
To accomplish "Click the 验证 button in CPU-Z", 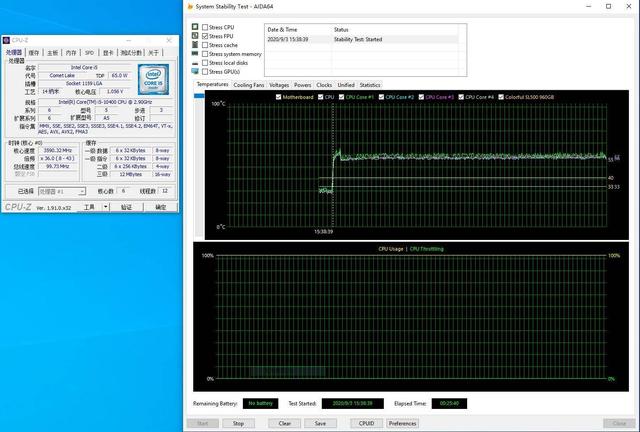I will (x=127, y=207).
